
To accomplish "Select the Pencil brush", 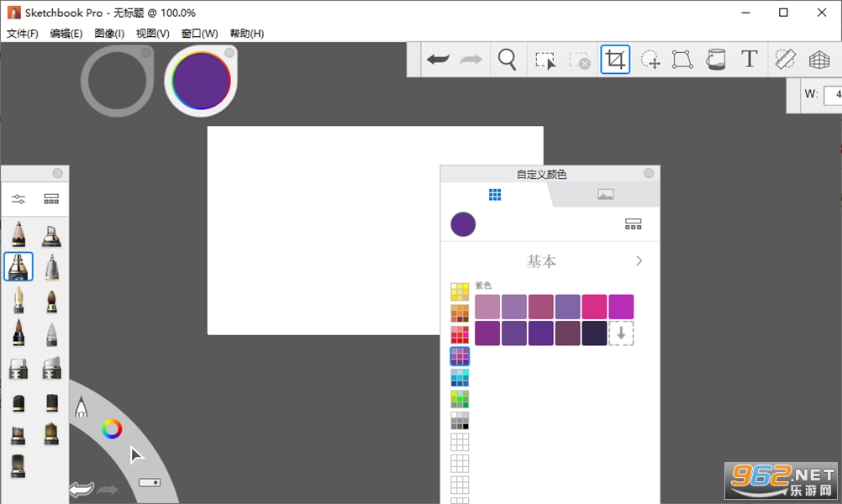I will click(18, 234).
